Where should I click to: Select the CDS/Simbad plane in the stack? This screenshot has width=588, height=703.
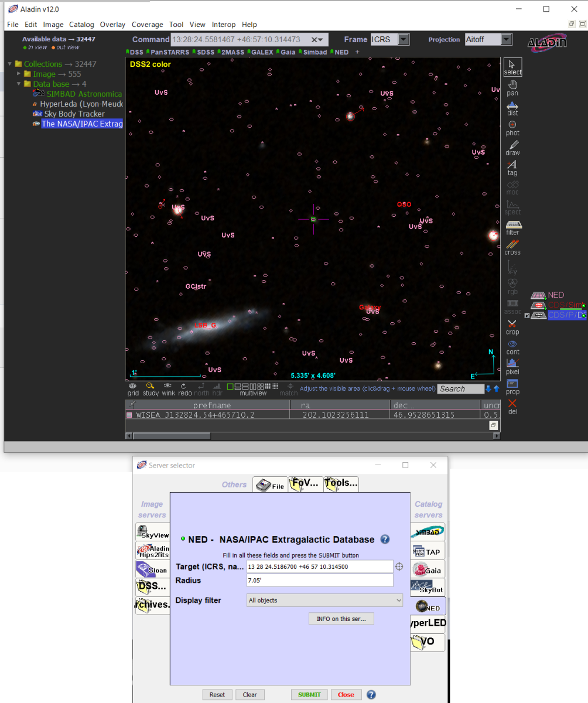[x=566, y=305]
